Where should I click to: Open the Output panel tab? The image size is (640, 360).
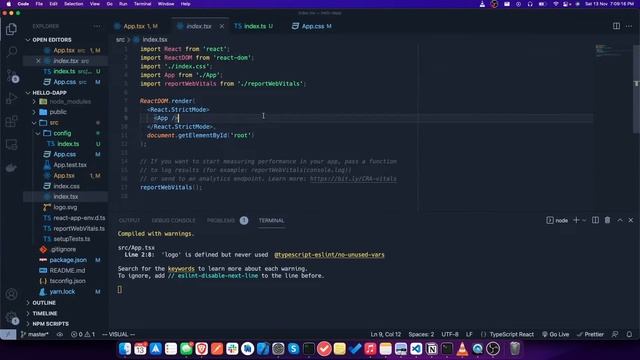(129, 220)
